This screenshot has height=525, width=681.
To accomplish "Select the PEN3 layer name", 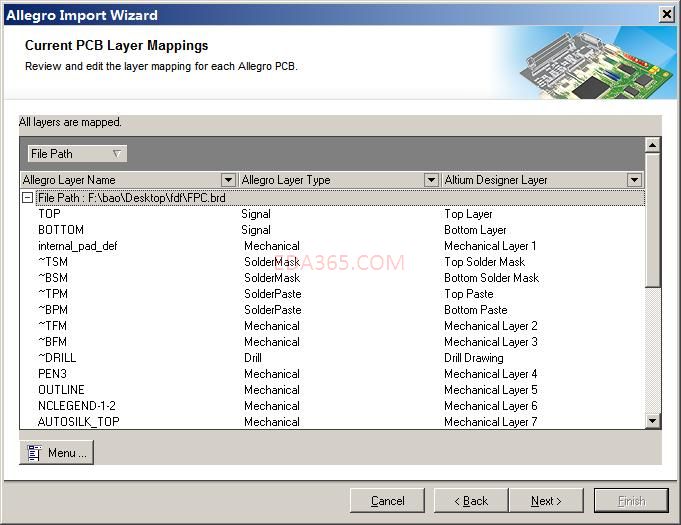I will tap(52, 374).
